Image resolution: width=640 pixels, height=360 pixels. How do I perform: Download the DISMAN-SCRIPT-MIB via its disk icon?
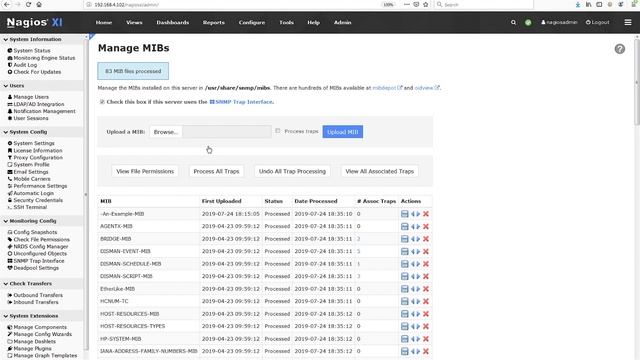coord(404,276)
